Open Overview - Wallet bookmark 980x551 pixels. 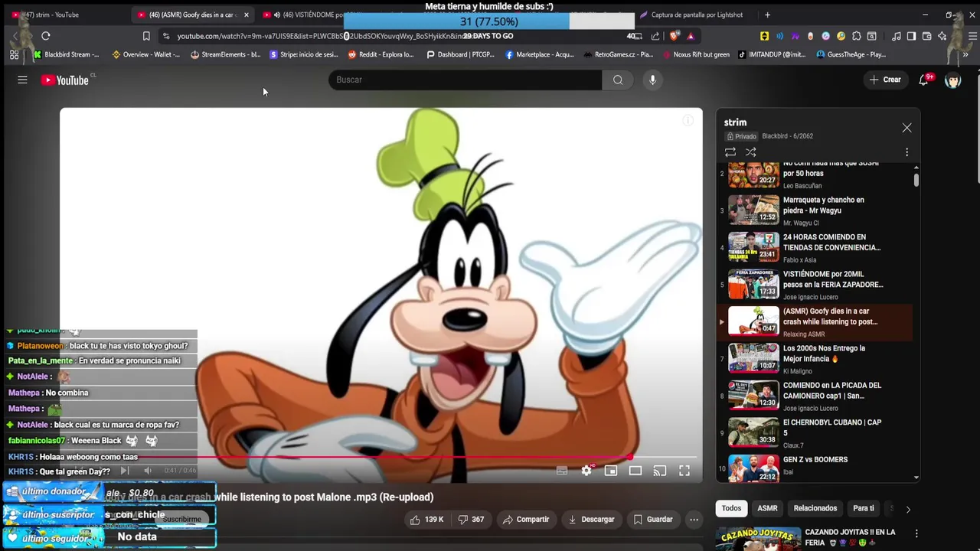[x=145, y=54]
